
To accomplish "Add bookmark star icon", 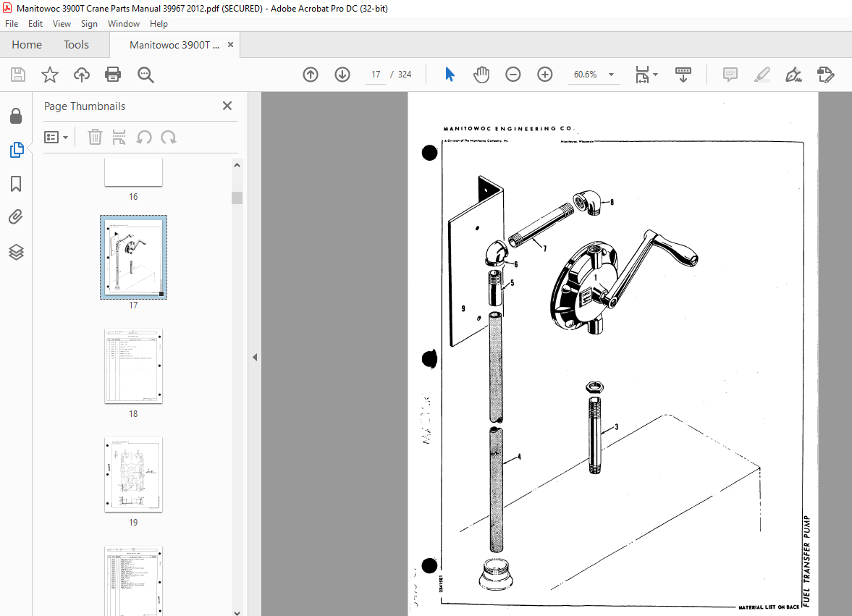I will [x=50, y=75].
